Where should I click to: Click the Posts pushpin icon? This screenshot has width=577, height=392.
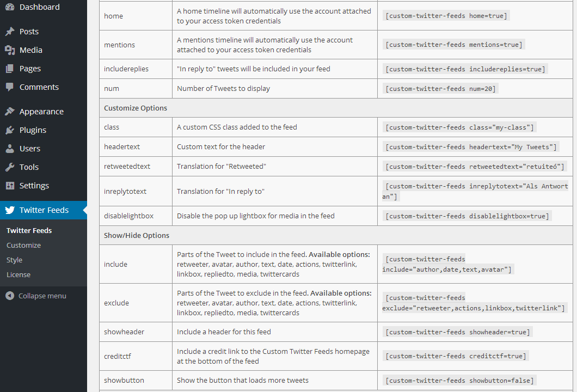coord(10,32)
